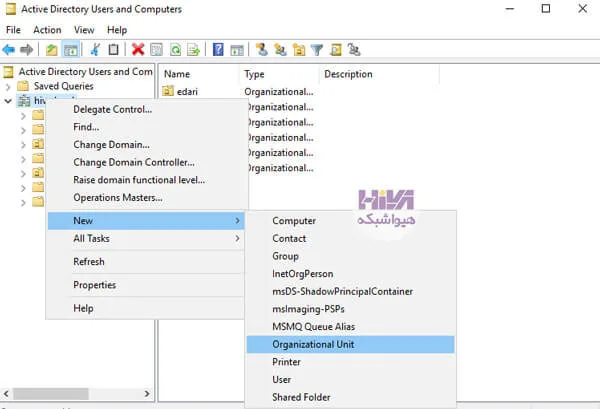600x409 pixels.
Task: Click the title bar application icon
Action: (10, 9)
